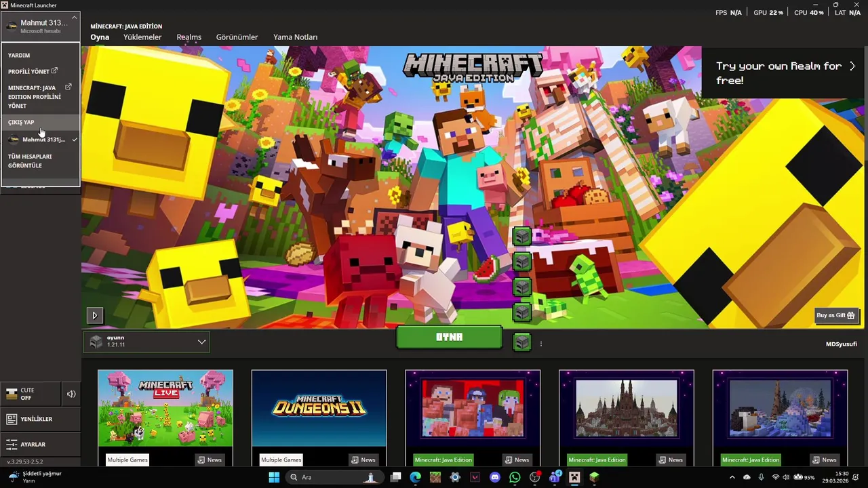868x488 pixels.
Task: Click the grass block icon beside OYNA
Action: 521,342
